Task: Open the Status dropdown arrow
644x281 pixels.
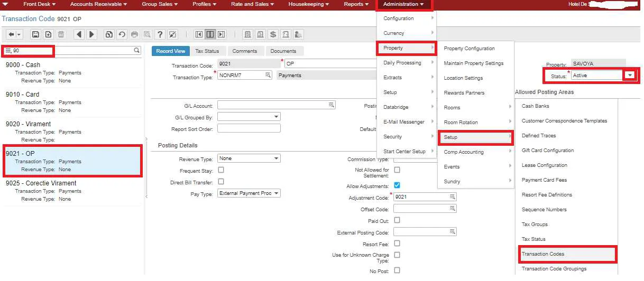Action: (630, 76)
